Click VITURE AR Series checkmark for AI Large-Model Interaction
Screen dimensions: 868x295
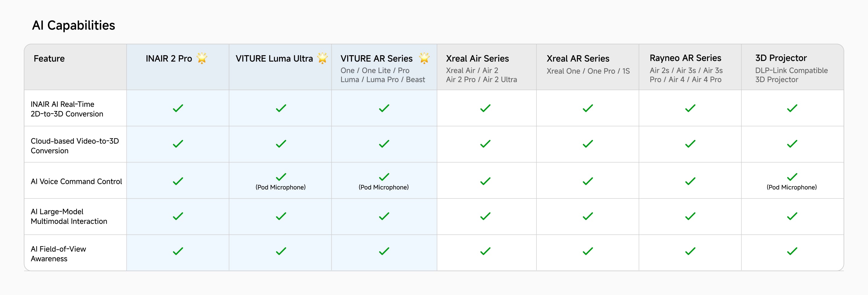(384, 216)
